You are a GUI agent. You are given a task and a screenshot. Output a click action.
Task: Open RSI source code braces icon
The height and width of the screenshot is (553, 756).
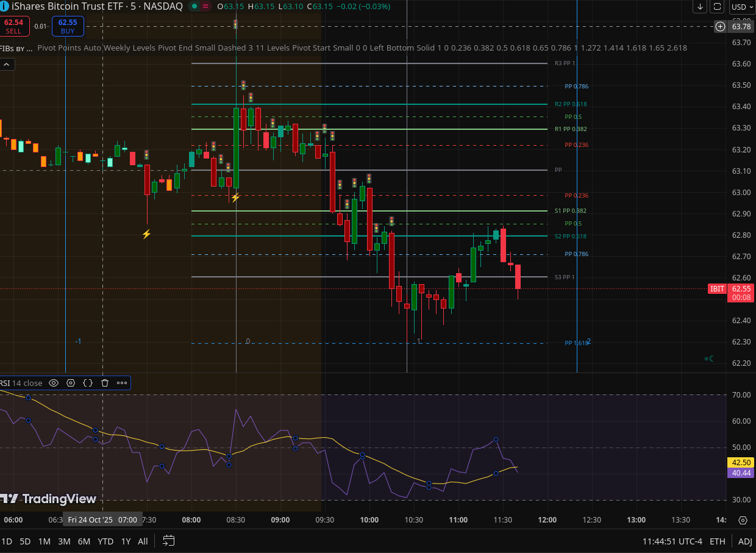(x=88, y=383)
